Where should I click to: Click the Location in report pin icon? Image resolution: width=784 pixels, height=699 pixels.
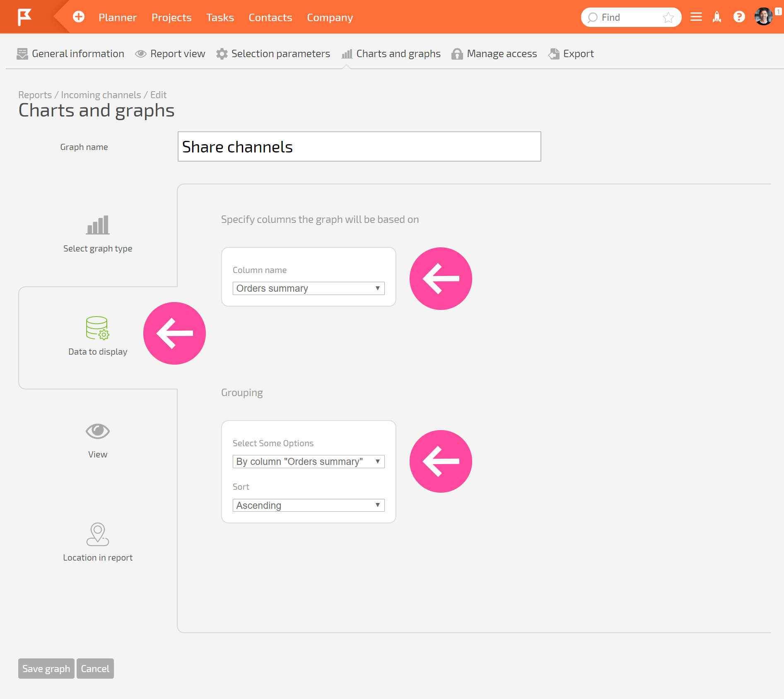98,534
